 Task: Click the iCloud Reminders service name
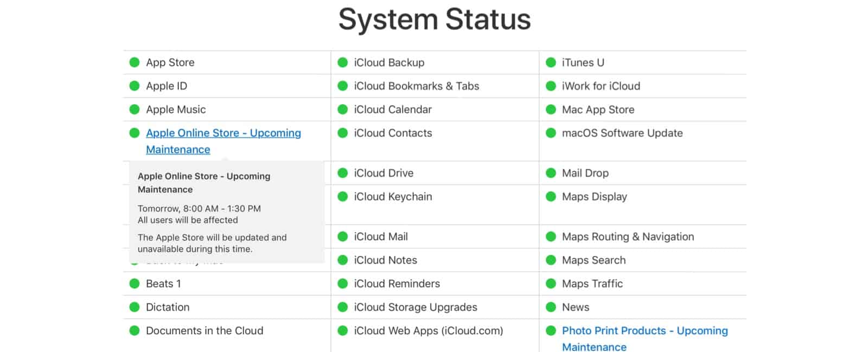[x=397, y=284]
